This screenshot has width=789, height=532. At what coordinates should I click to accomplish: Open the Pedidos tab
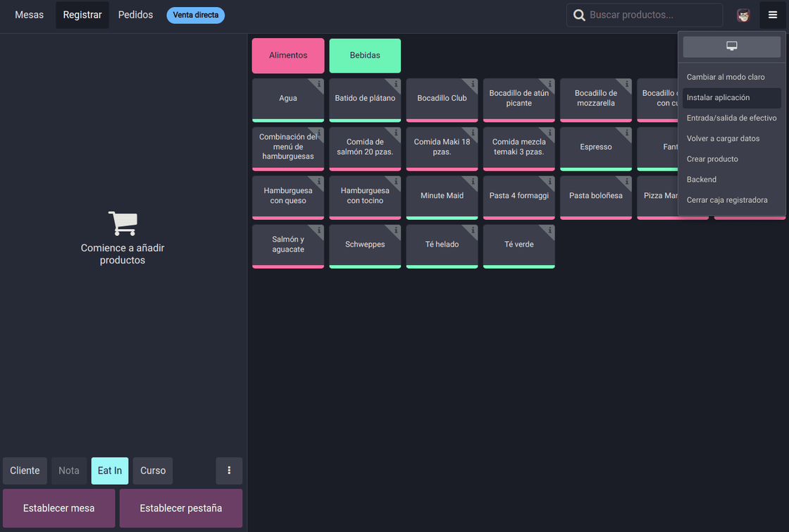point(135,15)
